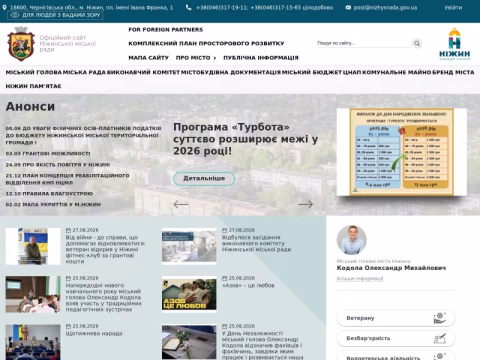
Task: Open headline about traditional pedagogical meetings
Action: coord(103,297)
